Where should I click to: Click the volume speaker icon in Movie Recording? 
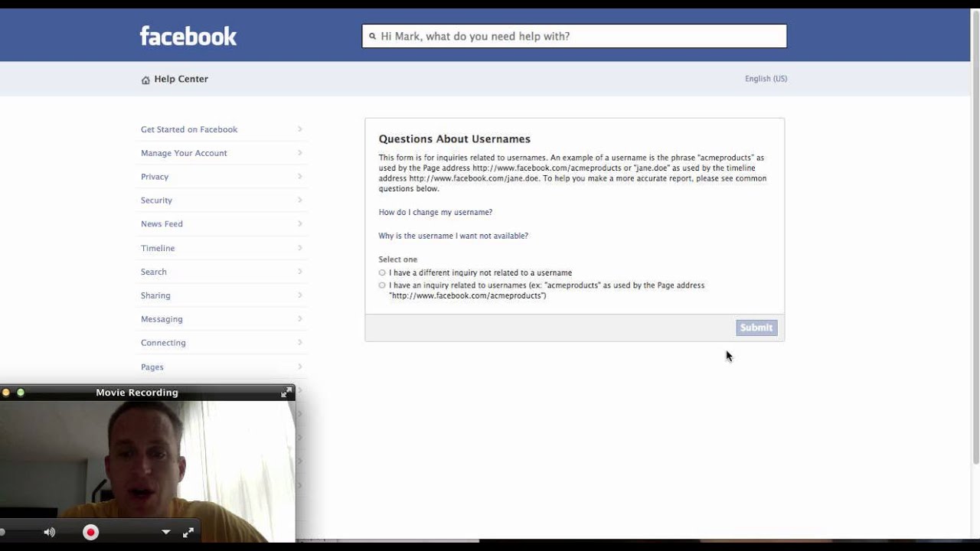(x=50, y=532)
